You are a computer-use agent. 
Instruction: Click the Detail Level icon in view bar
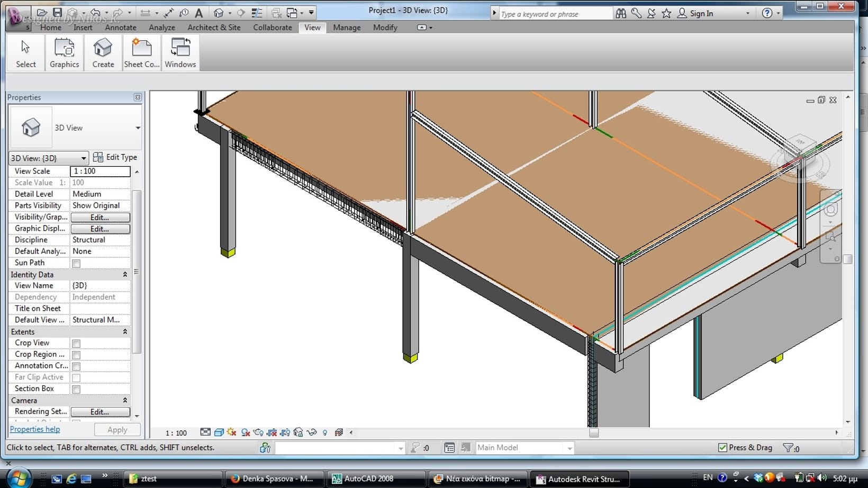(205, 432)
